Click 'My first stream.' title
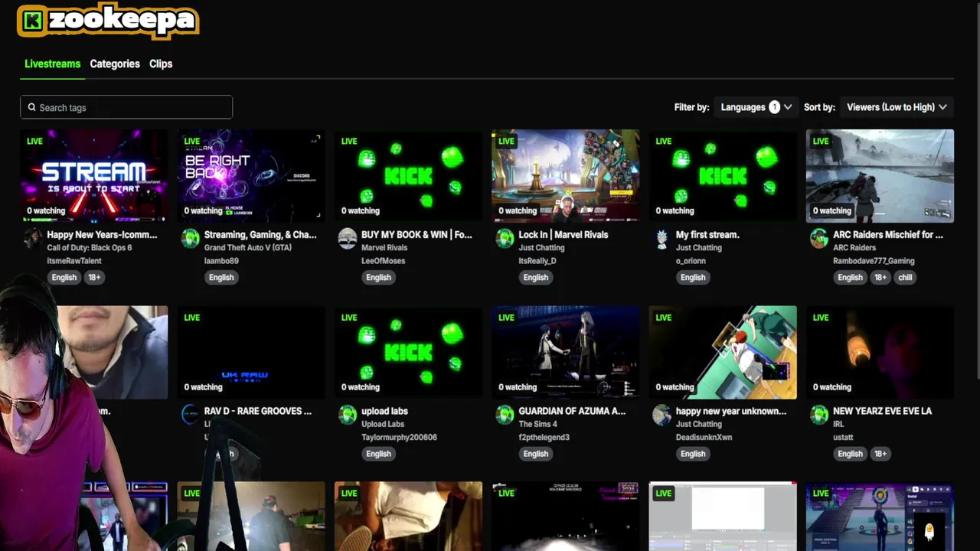 (707, 235)
